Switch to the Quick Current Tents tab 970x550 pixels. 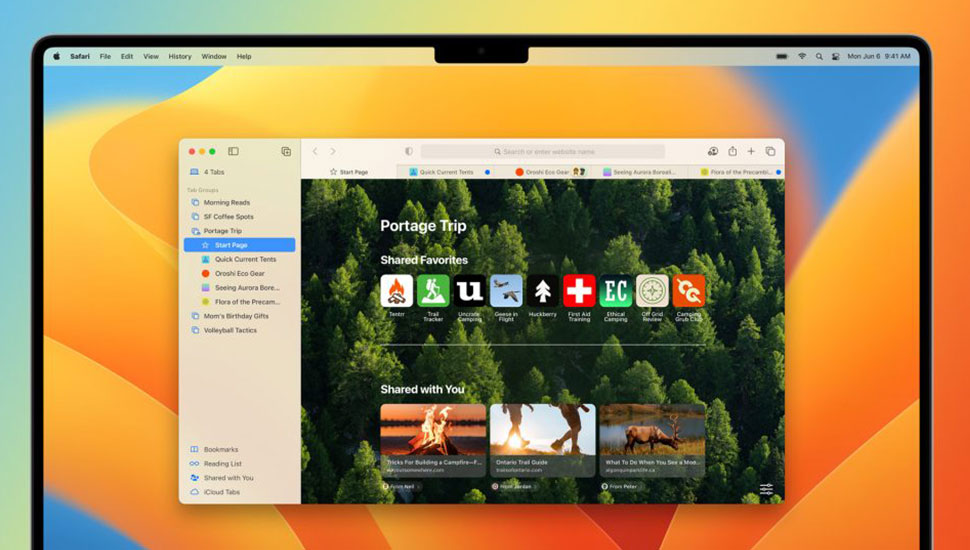point(446,172)
